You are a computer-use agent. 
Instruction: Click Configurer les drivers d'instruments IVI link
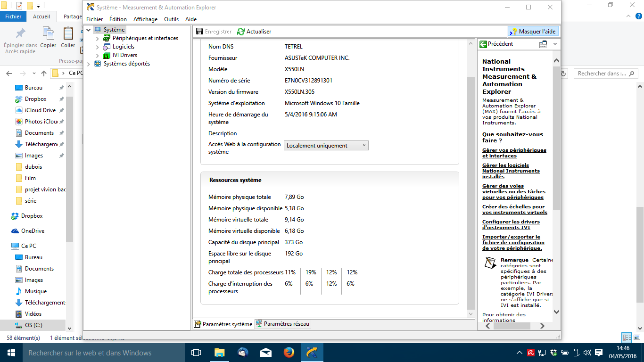click(x=511, y=225)
